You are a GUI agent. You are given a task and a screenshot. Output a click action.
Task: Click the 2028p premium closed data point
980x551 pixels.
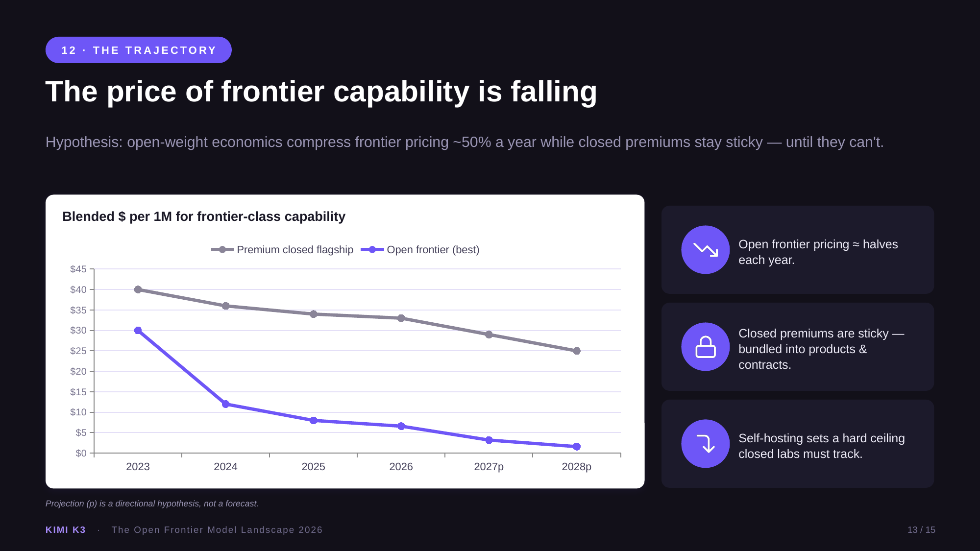pos(577,351)
